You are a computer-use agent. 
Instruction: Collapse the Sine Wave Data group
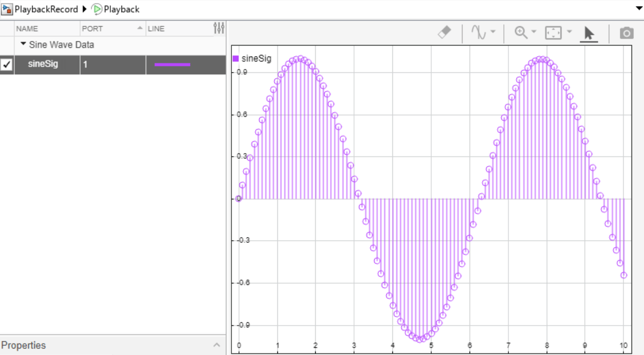(22, 44)
